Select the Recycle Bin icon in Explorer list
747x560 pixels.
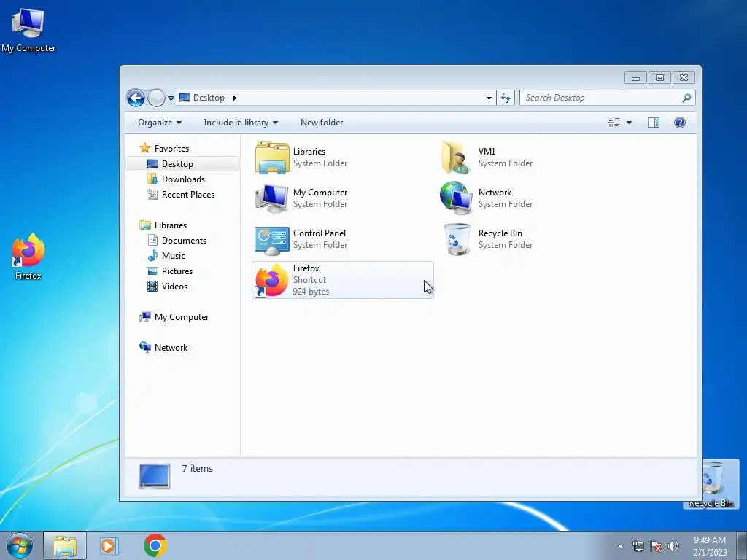click(457, 239)
